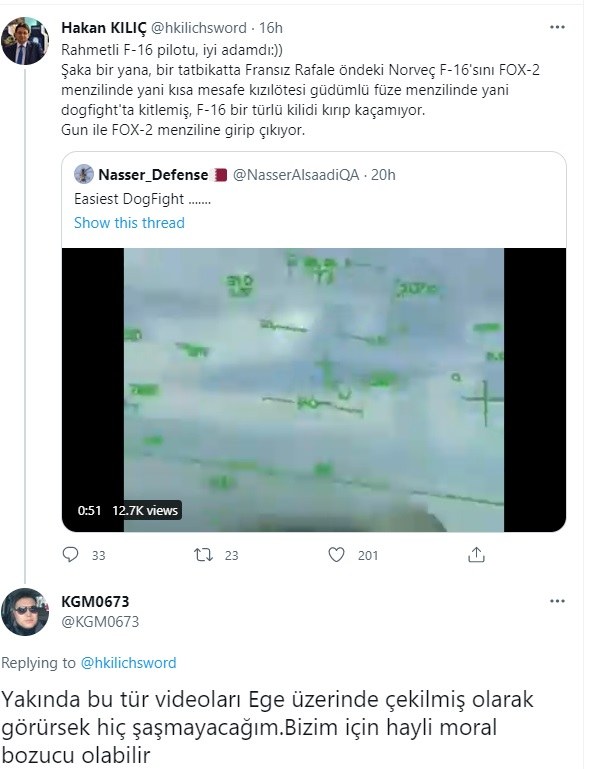The height and width of the screenshot is (769, 605).
Task: Open KGM0673's profile avatar
Action: pyautogui.click(x=25, y=611)
